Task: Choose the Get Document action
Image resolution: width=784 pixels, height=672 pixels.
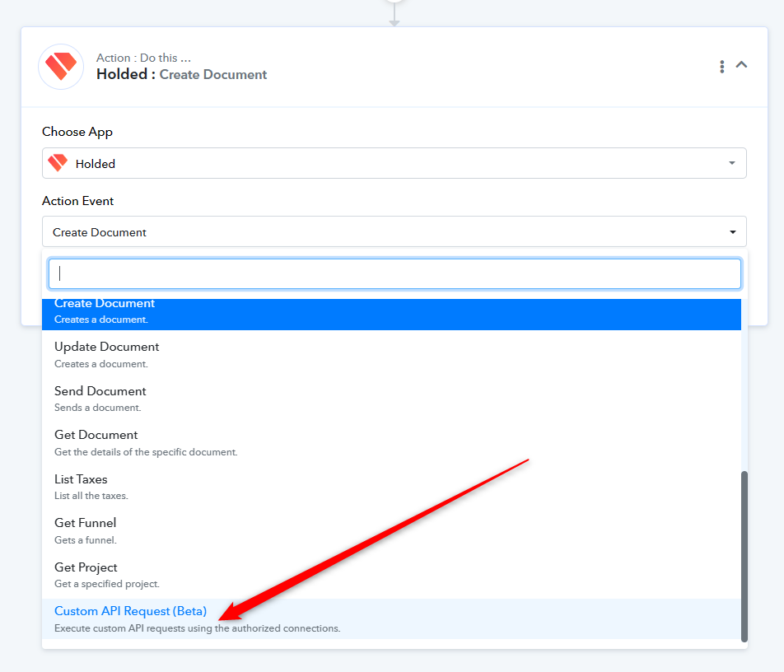Action: [391, 442]
